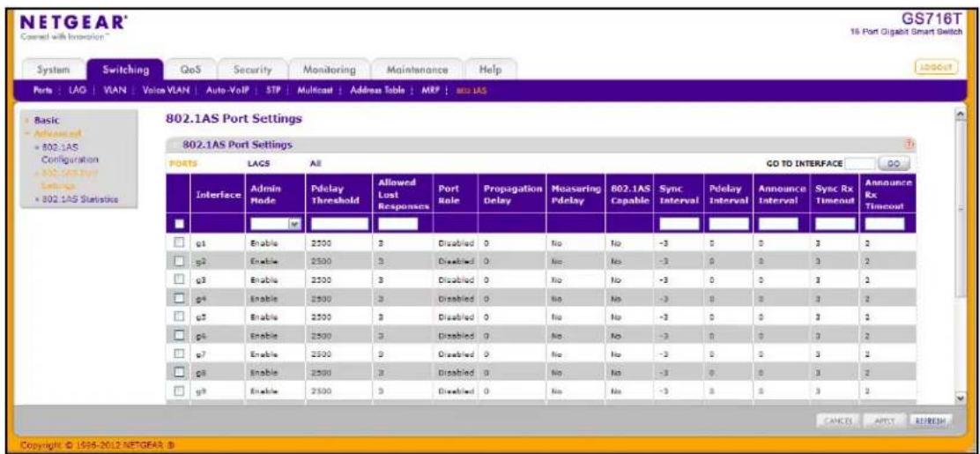Open the Monitoring tab
The image size is (980, 454).
point(329,71)
